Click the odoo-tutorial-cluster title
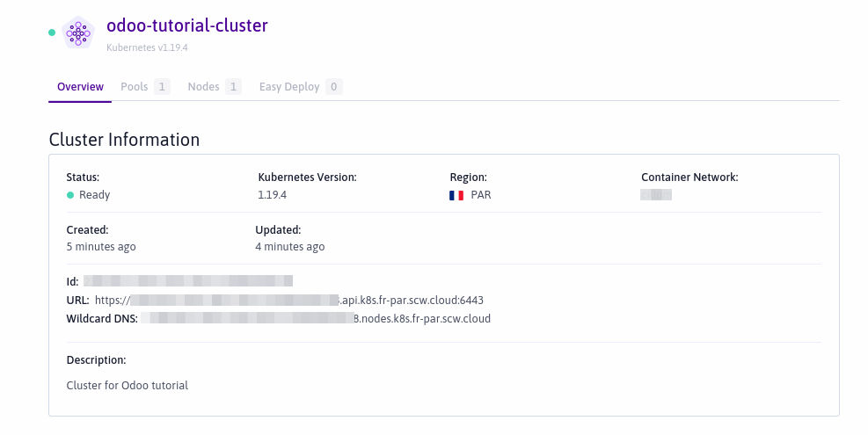Image resolution: width=868 pixels, height=435 pixels. tap(186, 25)
